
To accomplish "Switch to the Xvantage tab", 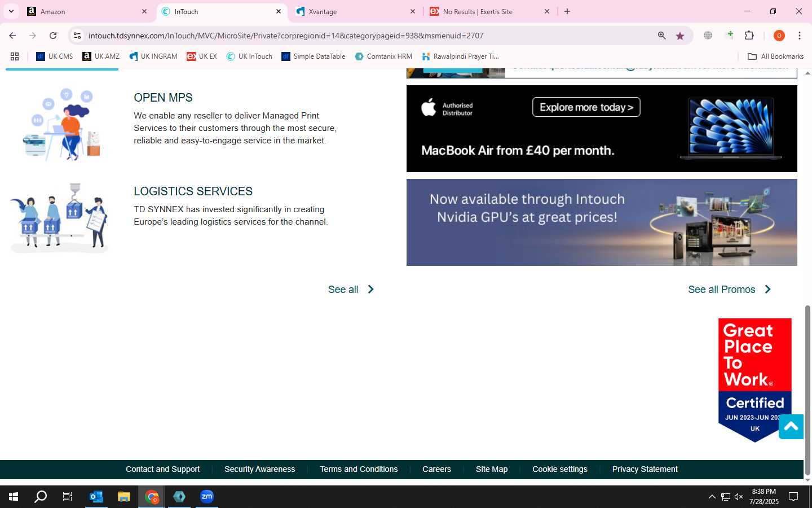I will [x=355, y=11].
